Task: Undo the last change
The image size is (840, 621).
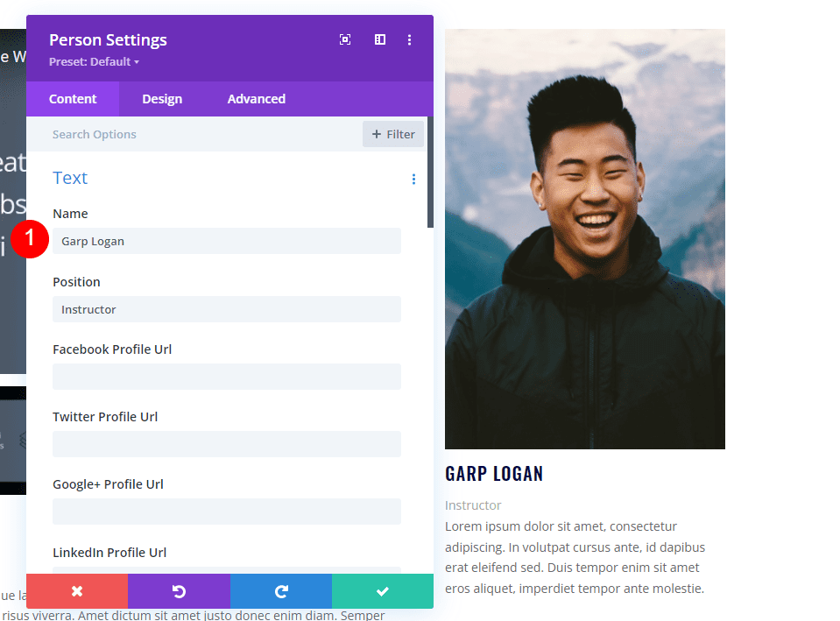Action: click(179, 591)
